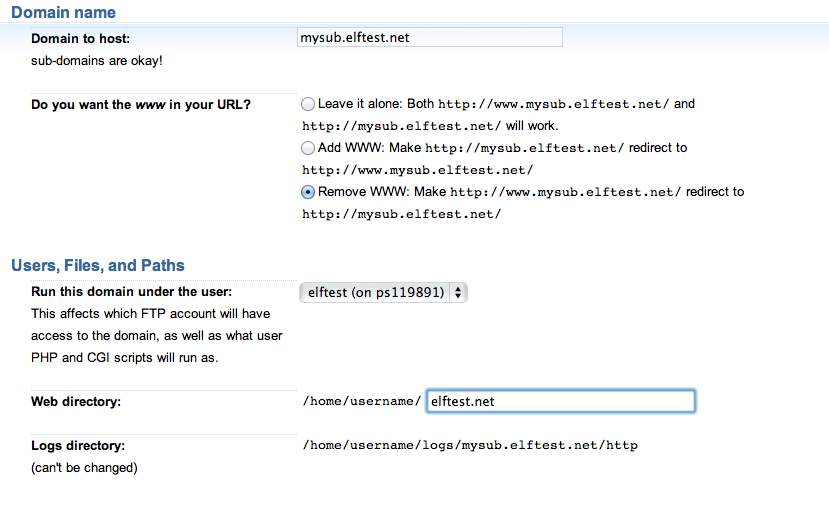Click the '(can't be changed)' note
Screen dimensions: 829x507
(84, 467)
